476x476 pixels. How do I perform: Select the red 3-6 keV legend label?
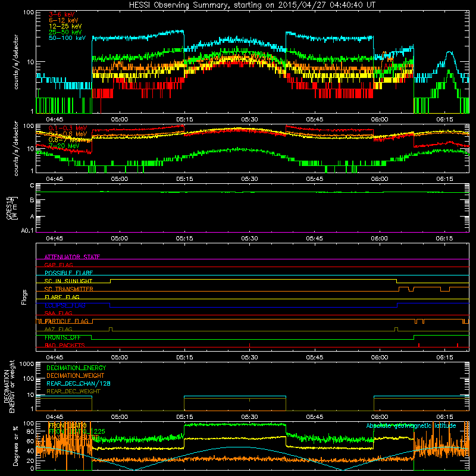(62, 14)
